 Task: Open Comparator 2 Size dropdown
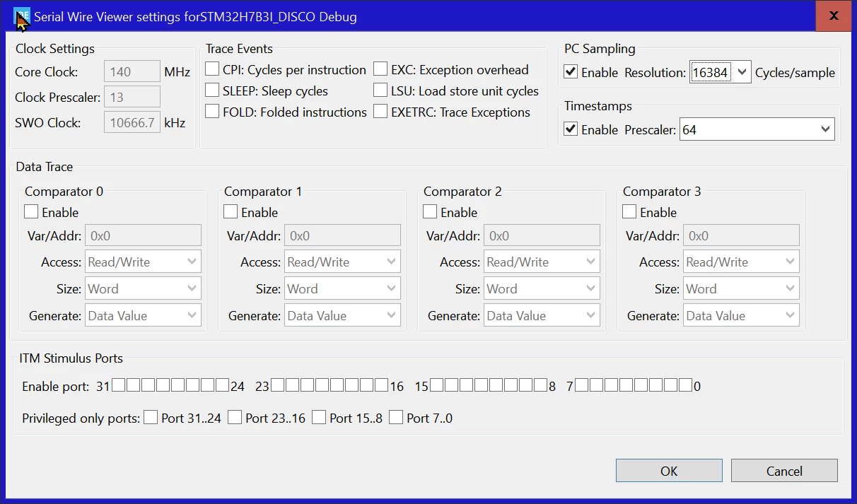pos(542,288)
